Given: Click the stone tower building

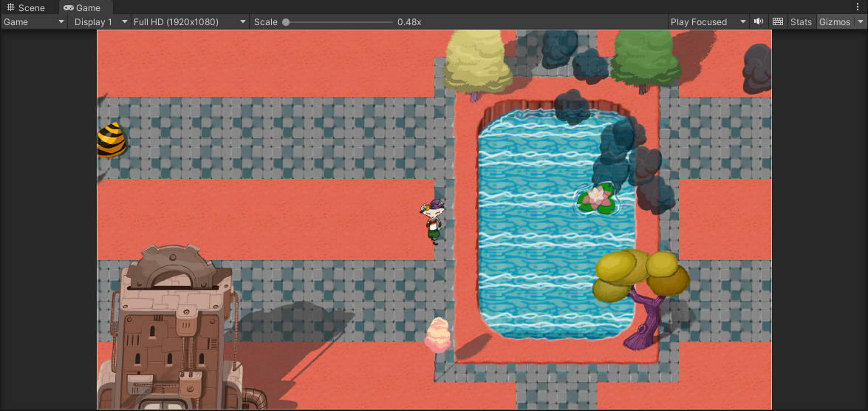Looking at the screenshot, I should click(171, 327).
